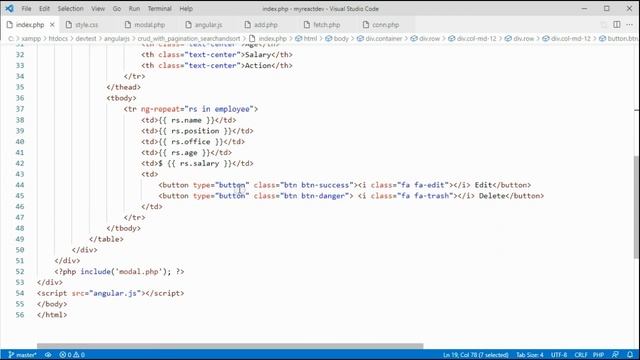
Task: Open the Run menu
Action: 134,9
